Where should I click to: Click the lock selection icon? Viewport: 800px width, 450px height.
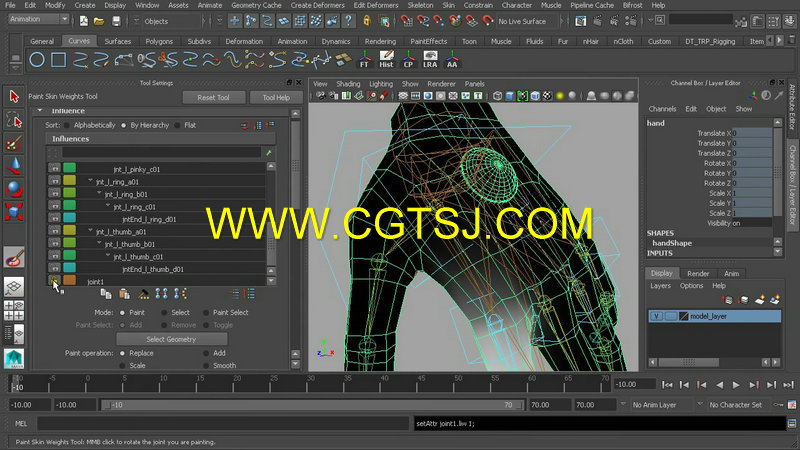click(366, 21)
